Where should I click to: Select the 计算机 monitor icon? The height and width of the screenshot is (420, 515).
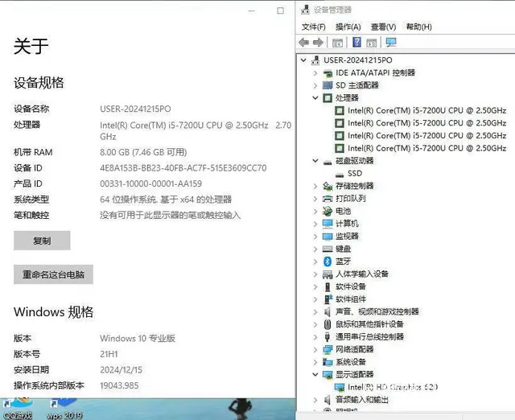point(328,224)
